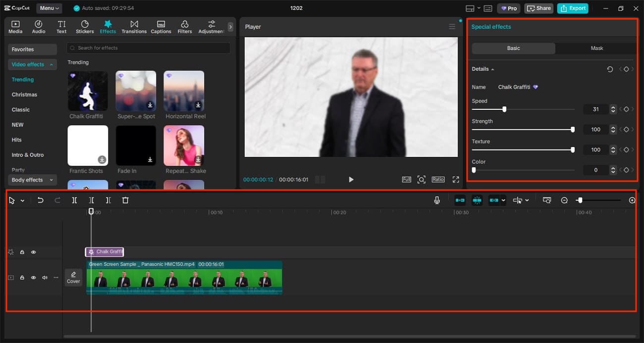Screen dimensions: 644x343
Task: Lock the main video track
Action: [x=22, y=278]
